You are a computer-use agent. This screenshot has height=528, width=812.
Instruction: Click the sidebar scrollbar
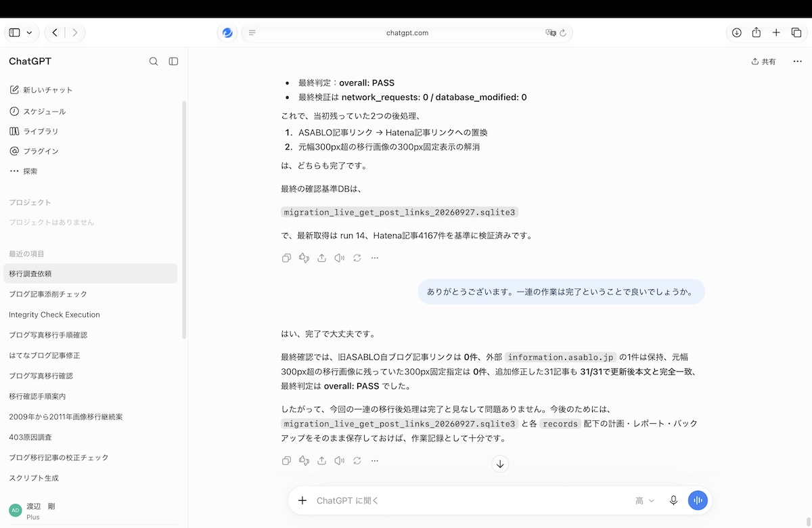pyautogui.click(x=184, y=220)
